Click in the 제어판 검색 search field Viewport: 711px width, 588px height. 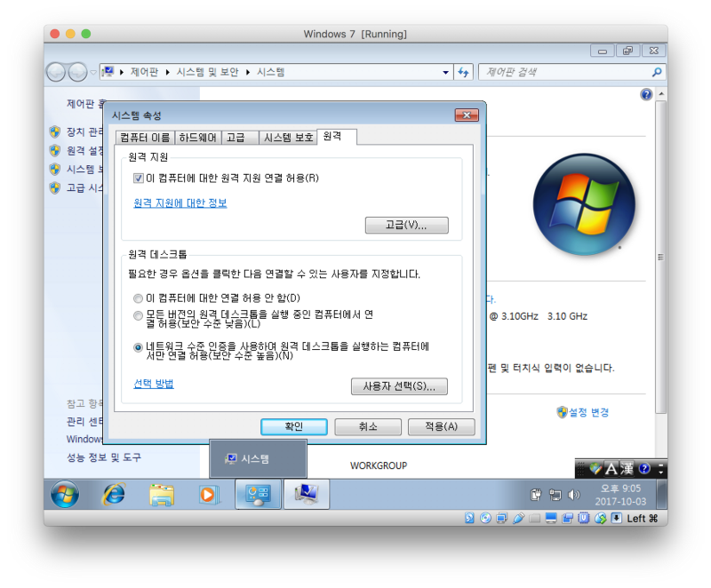564,72
